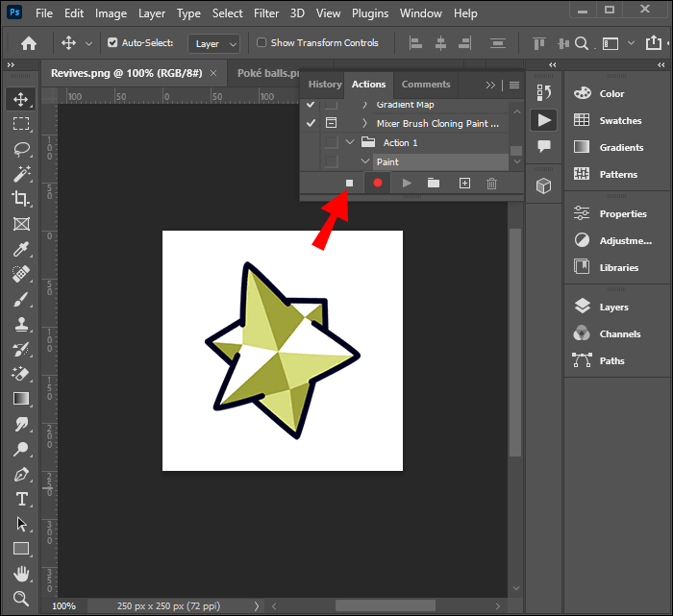Collapse the Action 1 folder
The image size is (673, 616).
tap(350, 142)
